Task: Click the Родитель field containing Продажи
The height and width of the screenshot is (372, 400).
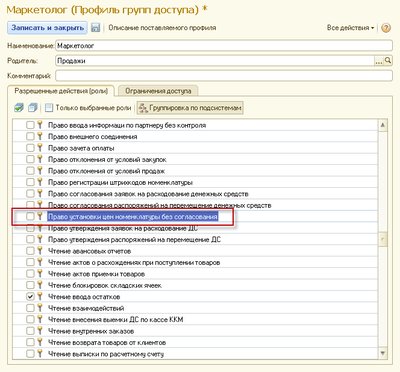Action: pyautogui.click(x=215, y=60)
